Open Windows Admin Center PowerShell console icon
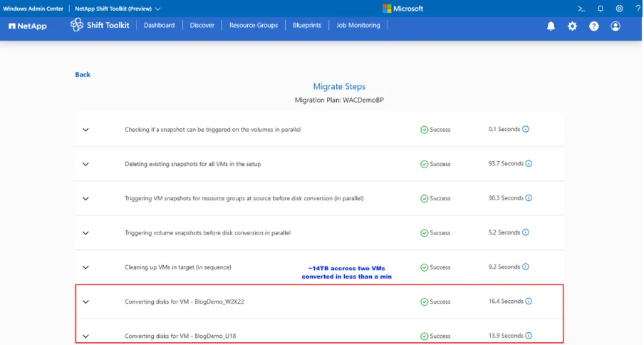This screenshot has width=644, height=345. pyautogui.click(x=581, y=9)
